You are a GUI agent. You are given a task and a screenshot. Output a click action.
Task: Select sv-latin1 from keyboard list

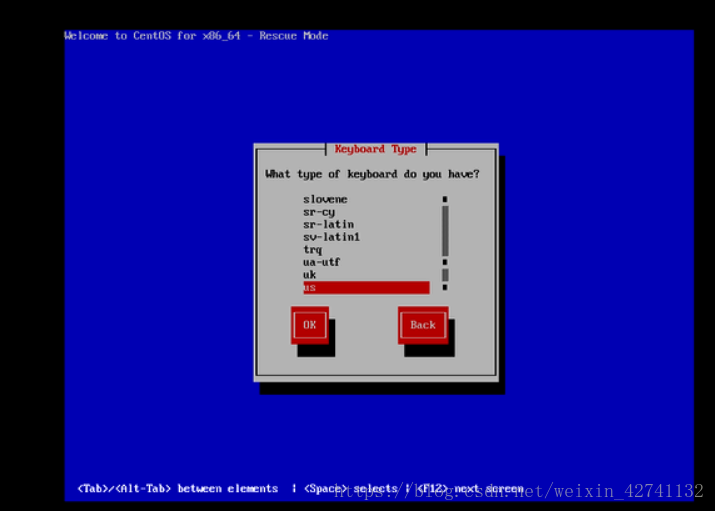(332, 237)
